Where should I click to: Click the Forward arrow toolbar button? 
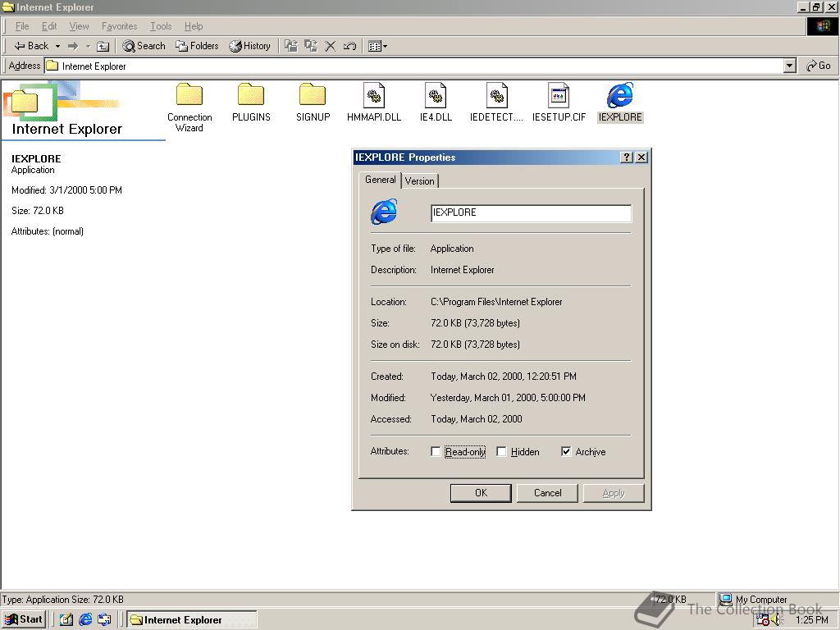(x=73, y=46)
